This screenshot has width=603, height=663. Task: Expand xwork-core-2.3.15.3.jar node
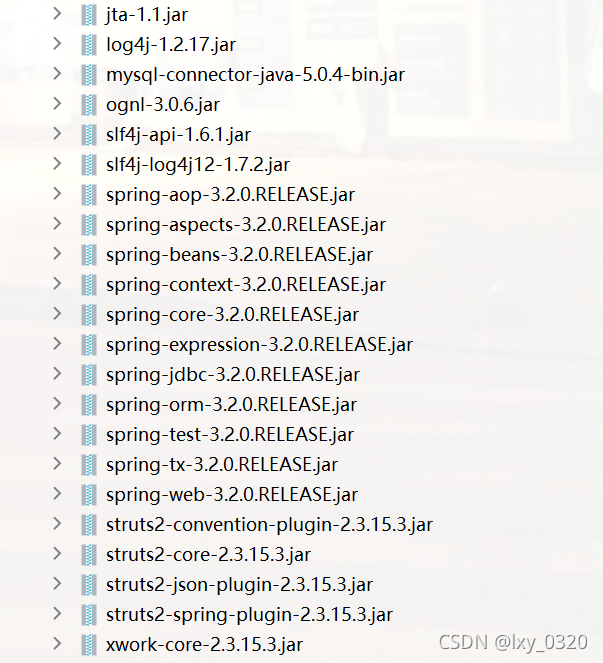coord(57,644)
